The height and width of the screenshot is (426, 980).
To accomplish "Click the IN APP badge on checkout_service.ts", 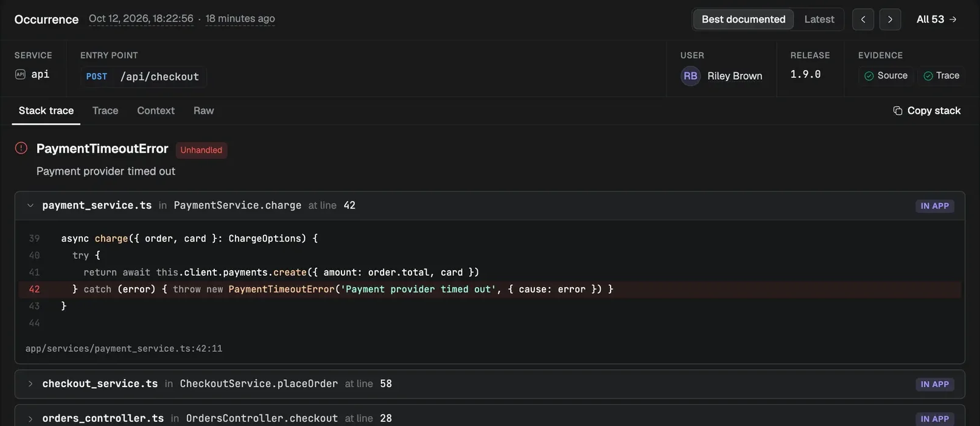I will [934, 384].
